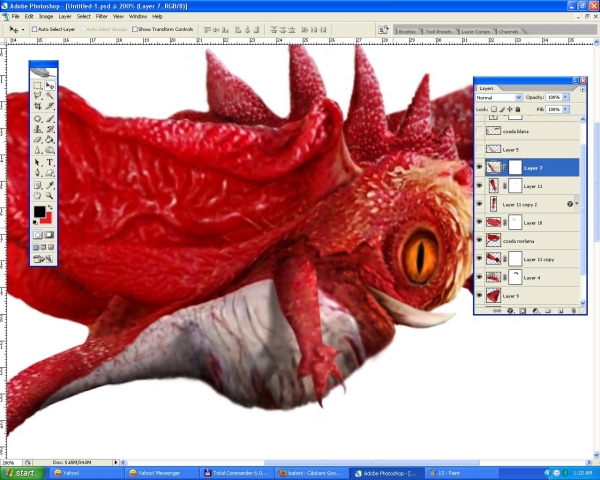The image size is (600, 480).
Task: Toggle lock transparent pixels
Action: [x=494, y=109]
